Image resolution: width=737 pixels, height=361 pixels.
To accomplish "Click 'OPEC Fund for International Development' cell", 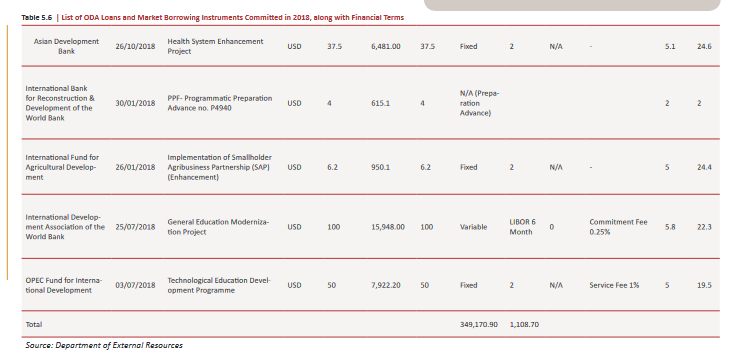I will 63,285.
